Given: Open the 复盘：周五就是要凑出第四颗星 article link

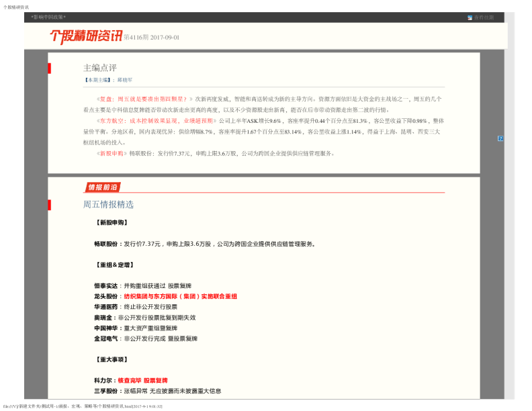Looking at the screenshot, I should [x=144, y=99].
